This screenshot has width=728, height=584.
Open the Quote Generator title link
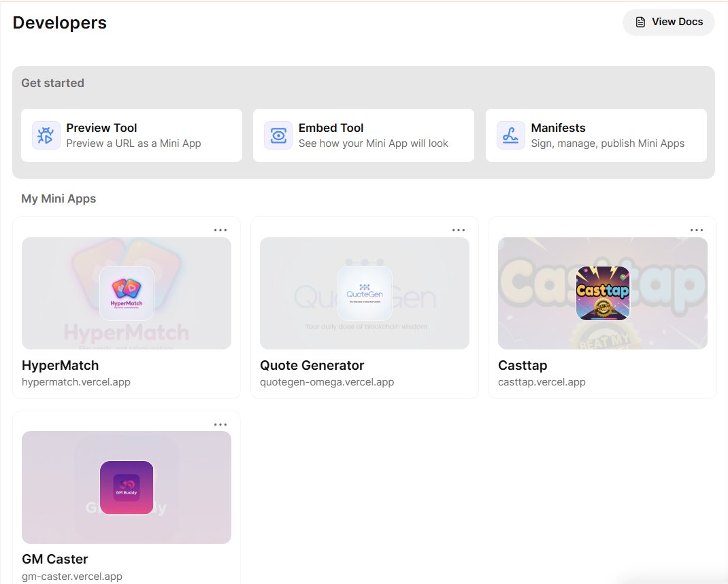tap(312, 366)
